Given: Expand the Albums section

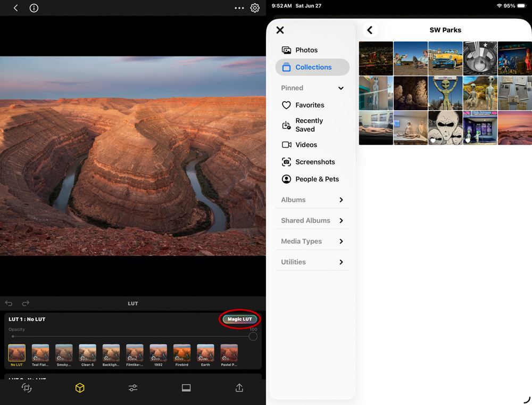Looking at the screenshot, I should 312,200.
